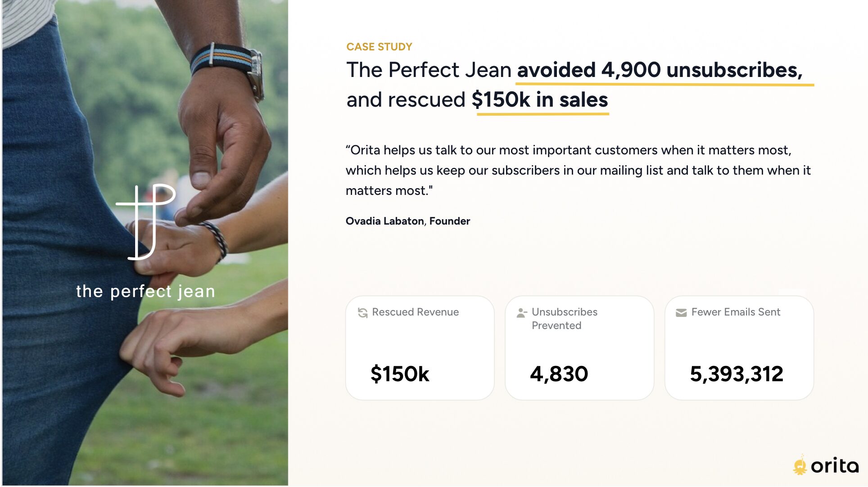Select the 5,393,312 fewer emails number
The height and width of the screenshot is (487, 868).
click(737, 374)
